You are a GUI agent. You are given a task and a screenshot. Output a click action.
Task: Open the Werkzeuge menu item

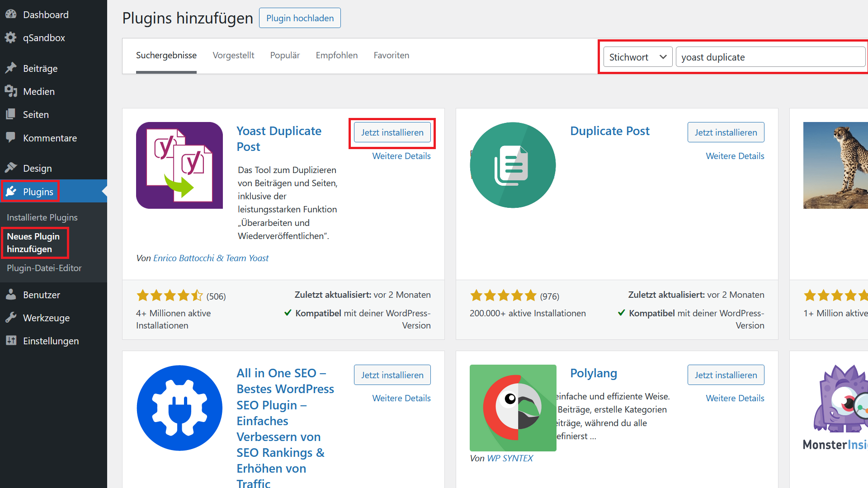53,318
